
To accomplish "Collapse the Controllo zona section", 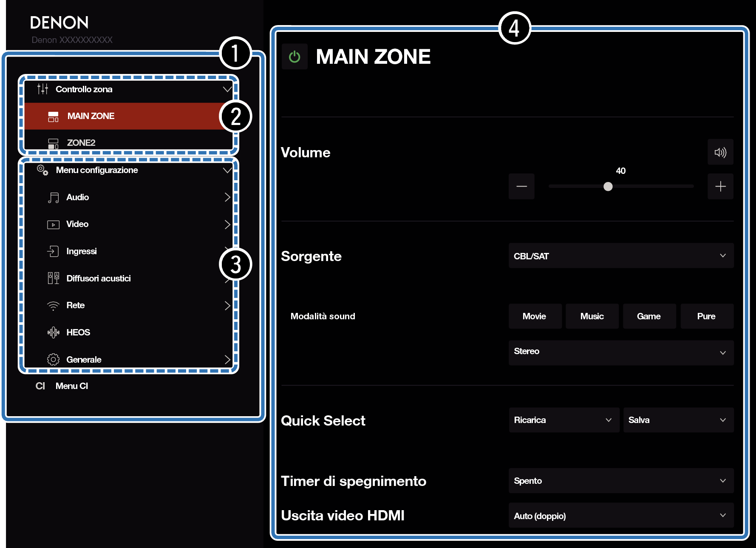I will [x=227, y=89].
